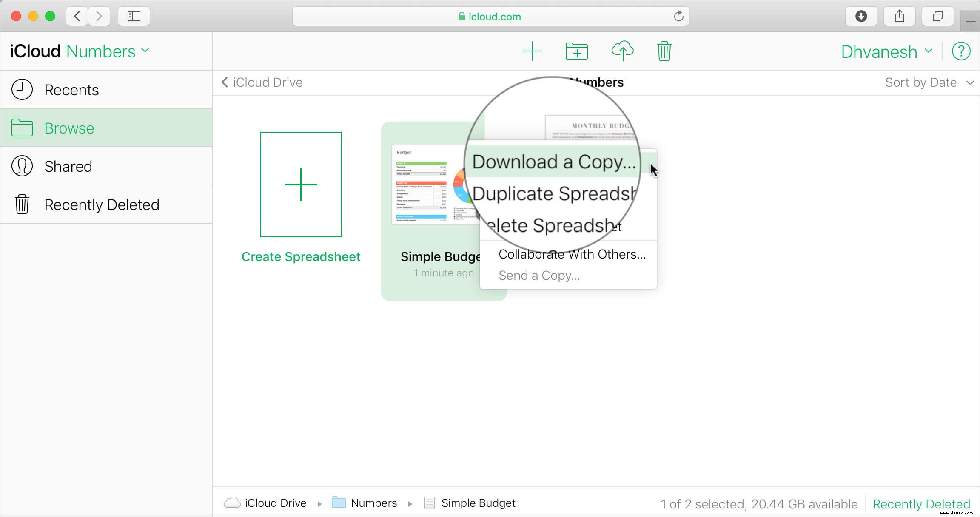Click the 1 minute ago timestamp

(444, 273)
